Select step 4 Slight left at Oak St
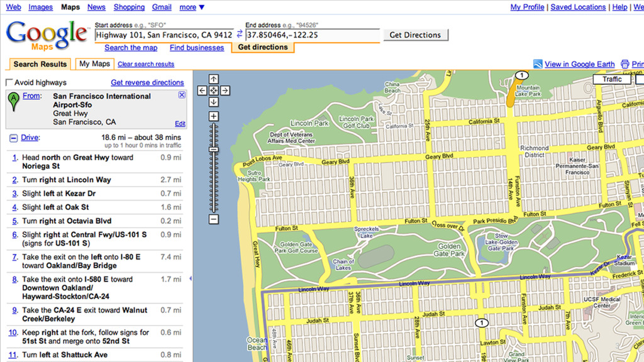Viewport: 644px width, 362px height. click(95, 207)
